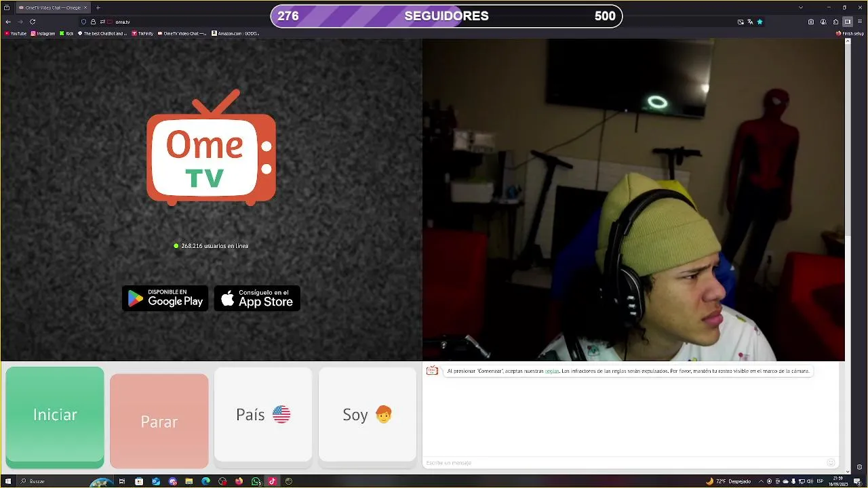The height and width of the screenshot is (488, 868).
Task: Open the Firefox hamburger menu
Action: click(860, 22)
